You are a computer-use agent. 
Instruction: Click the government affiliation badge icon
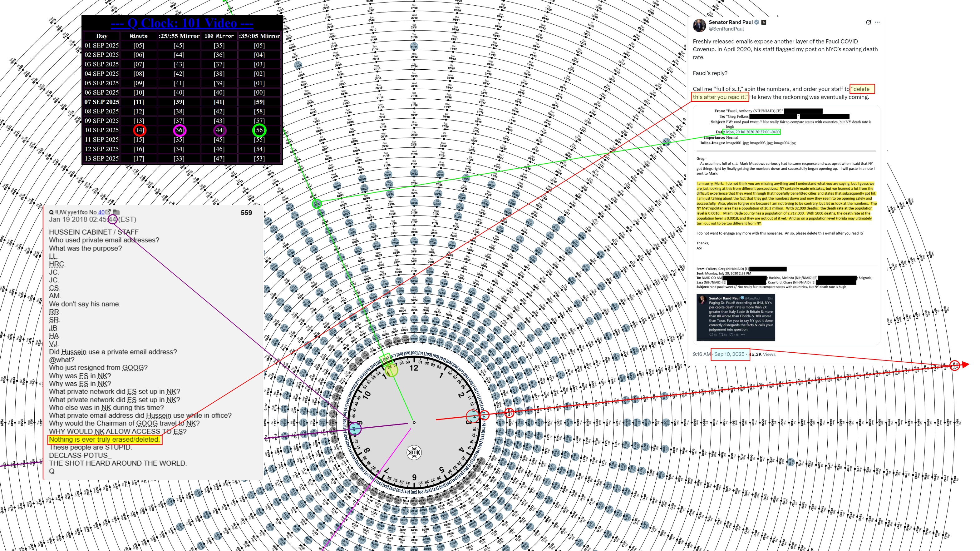[x=764, y=22]
